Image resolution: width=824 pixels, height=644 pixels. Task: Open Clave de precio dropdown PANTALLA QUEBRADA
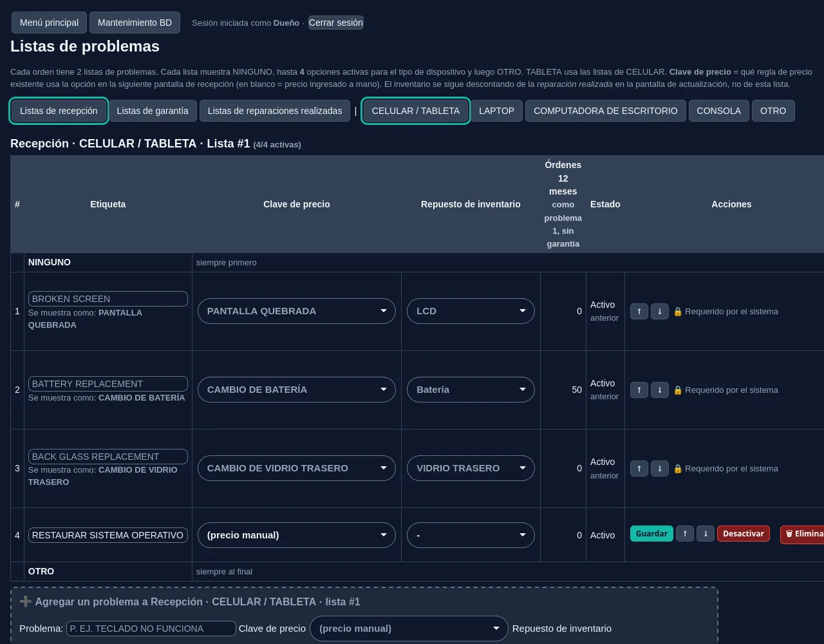[x=297, y=311]
